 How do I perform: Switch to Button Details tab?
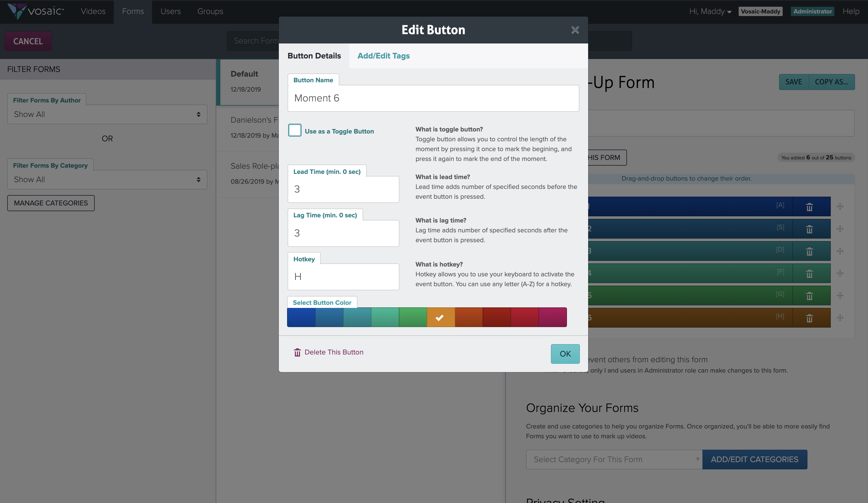point(314,56)
